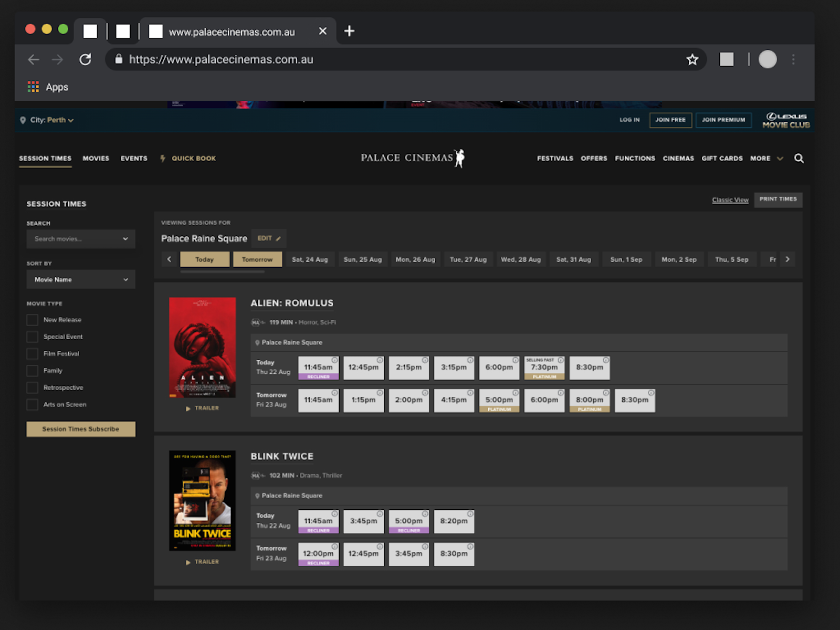Tick the Film Festival checkbox
Image resolution: width=840 pixels, height=630 pixels.
32,354
